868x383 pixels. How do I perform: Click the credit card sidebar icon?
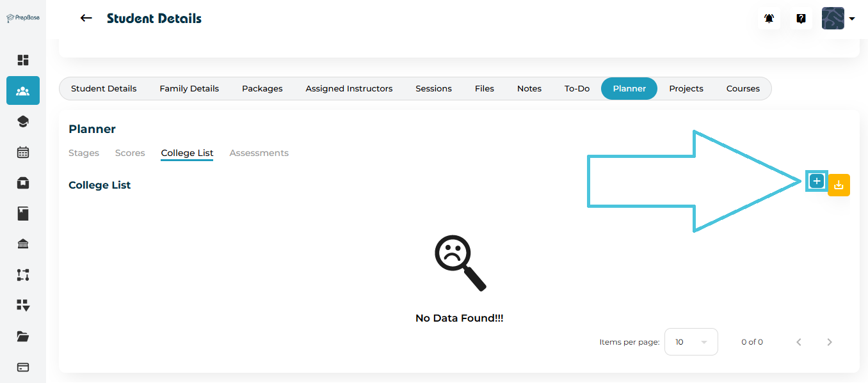click(x=23, y=367)
